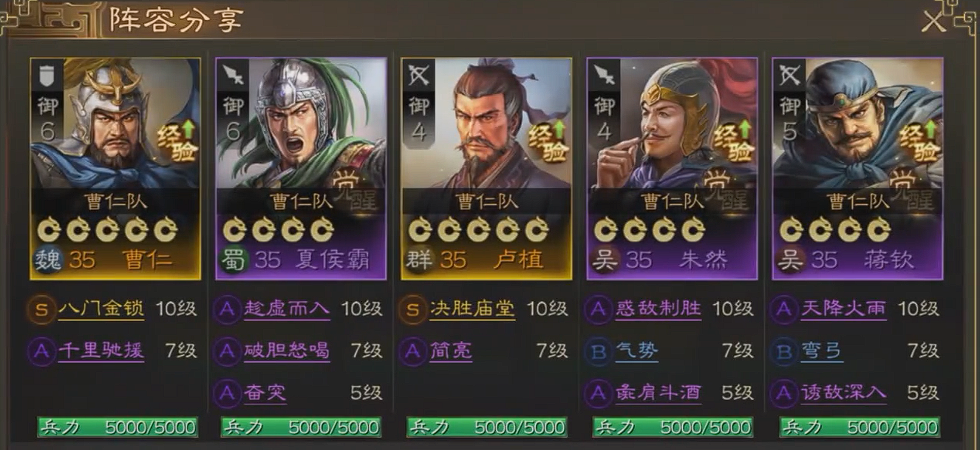Click the 经验 boost icon on 曹仁's card
This screenshot has width=980, height=450.
(x=178, y=141)
